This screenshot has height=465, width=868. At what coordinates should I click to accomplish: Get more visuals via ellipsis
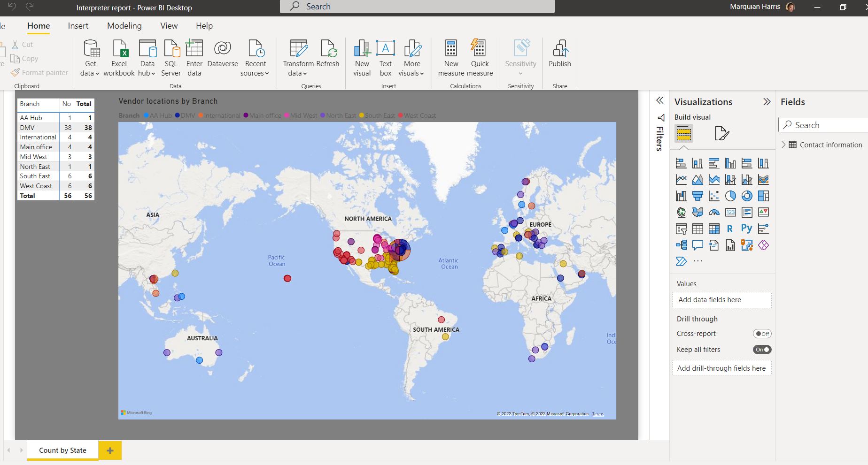[698, 261]
